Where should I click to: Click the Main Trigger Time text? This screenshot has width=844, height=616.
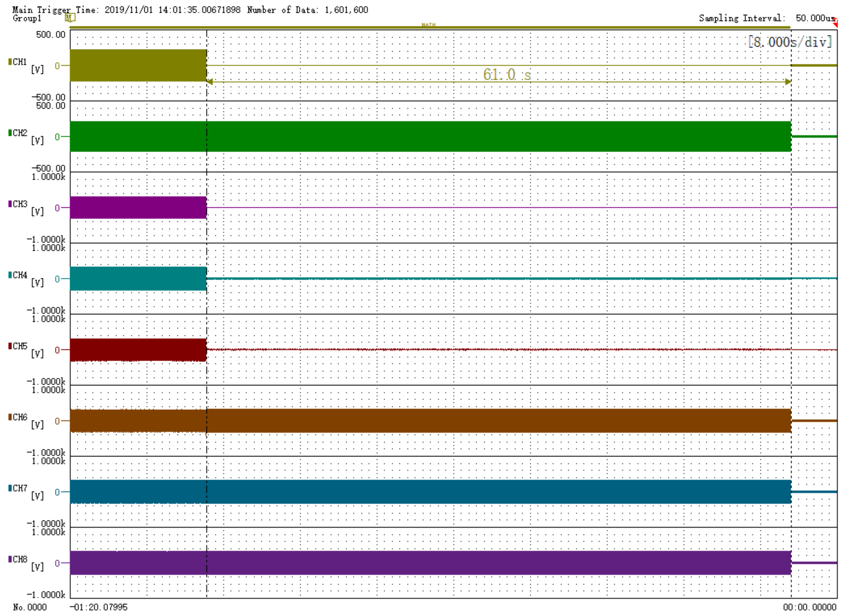(126, 10)
